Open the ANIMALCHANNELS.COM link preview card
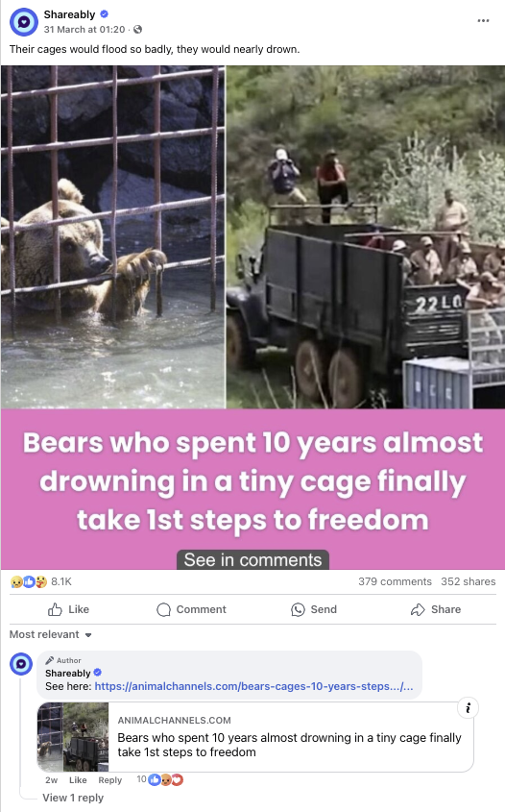505x812 pixels. coord(255,737)
